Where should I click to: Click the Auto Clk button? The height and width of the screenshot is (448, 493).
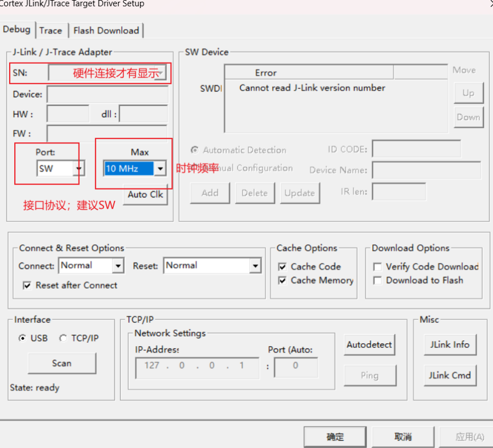click(146, 195)
